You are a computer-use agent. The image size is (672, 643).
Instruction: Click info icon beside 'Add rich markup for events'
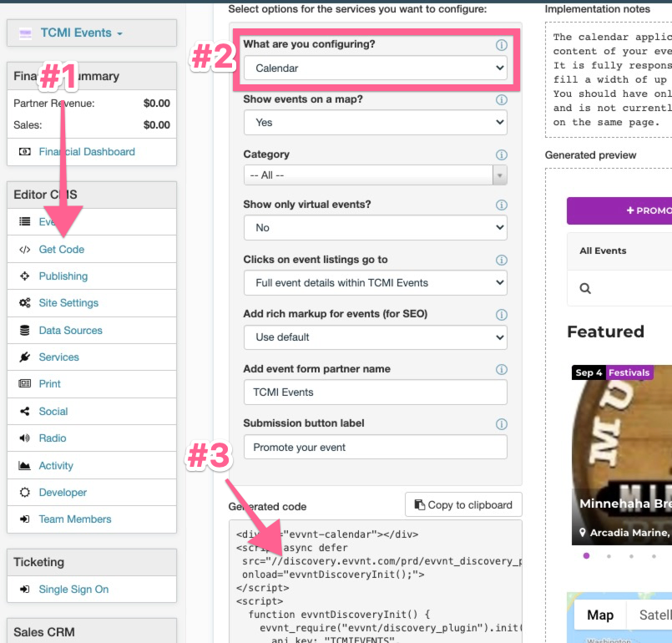(502, 315)
